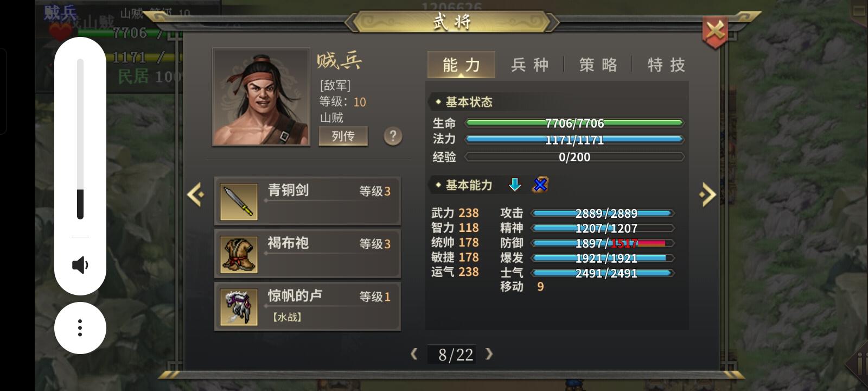Mute using the speaker volume icon

(80, 265)
